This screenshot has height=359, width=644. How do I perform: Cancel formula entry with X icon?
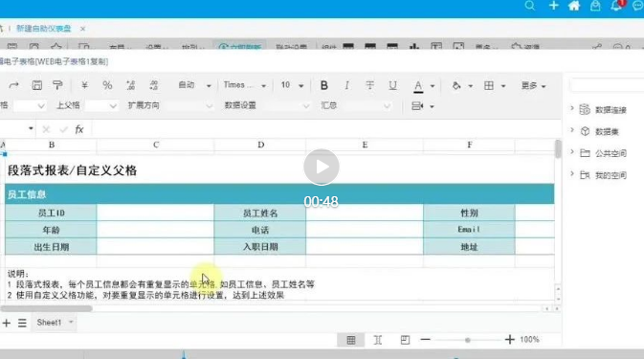46,129
